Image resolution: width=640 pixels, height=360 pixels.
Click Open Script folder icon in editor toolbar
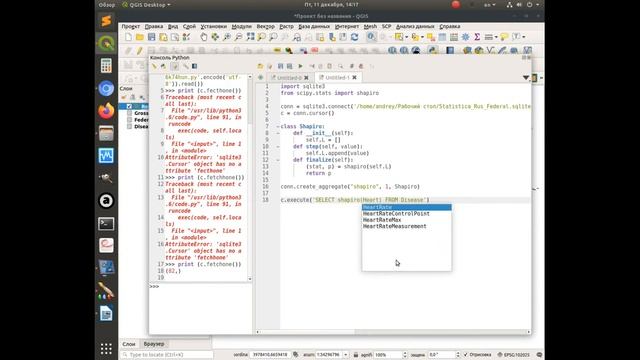coord(260,66)
